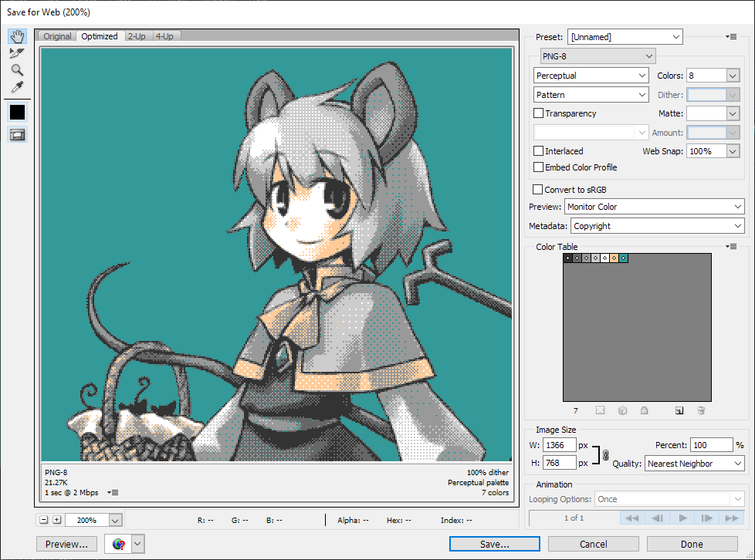Select the Slice Select tool
Screen dimensions: 755x560
coord(17,53)
